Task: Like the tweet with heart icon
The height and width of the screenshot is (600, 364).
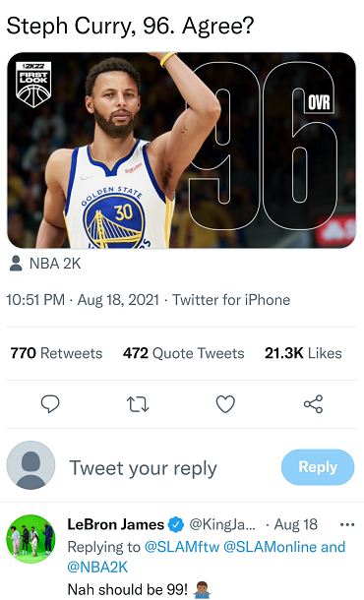Action: click(225, 404)
